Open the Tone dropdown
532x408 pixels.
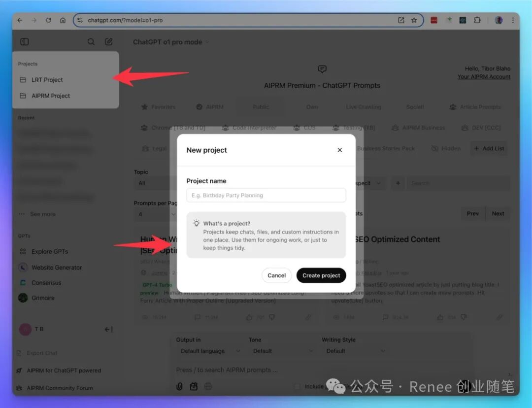click(282, 351)
